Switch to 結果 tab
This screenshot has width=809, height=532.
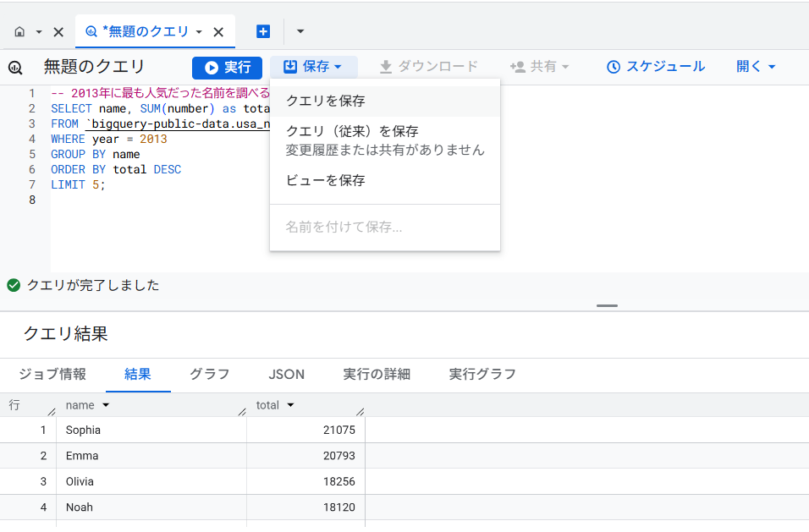coord(138,374)
